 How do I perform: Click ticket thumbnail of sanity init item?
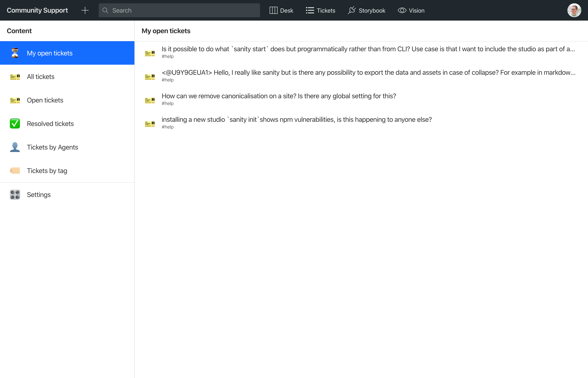(x=150, y=124)
